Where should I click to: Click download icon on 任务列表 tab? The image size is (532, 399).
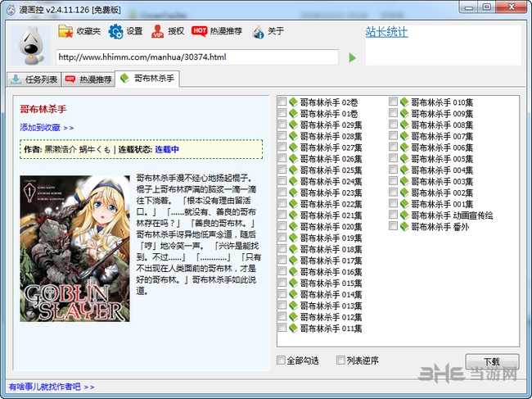(16, 79)
